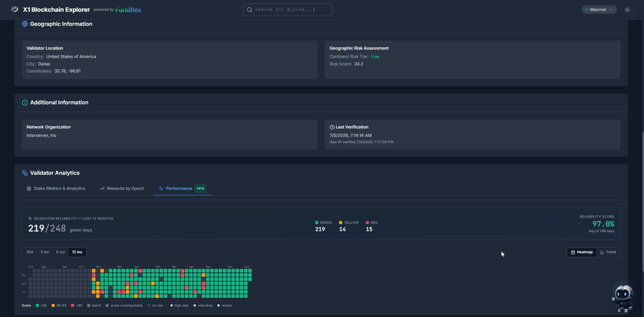Viewport: 644px width, 317px height.
Task: Click the magnifier icon in search bar
Action: (x=249, y=10)
